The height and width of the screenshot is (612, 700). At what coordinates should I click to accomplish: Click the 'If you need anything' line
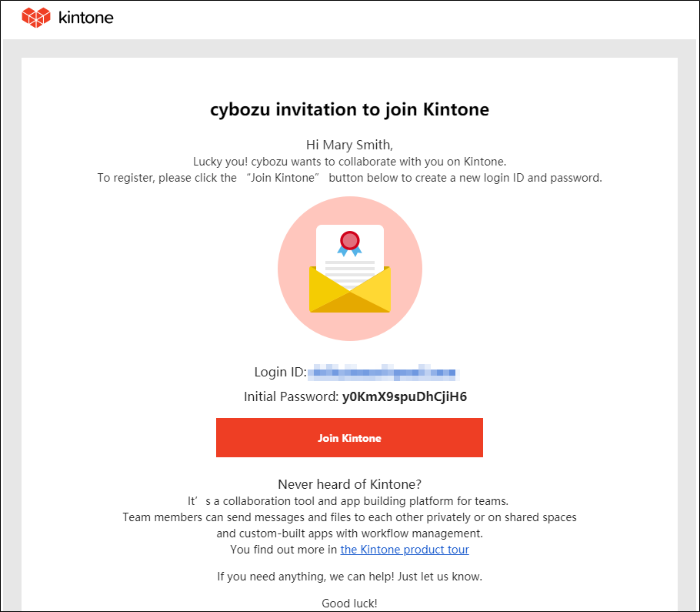point(349,576)
